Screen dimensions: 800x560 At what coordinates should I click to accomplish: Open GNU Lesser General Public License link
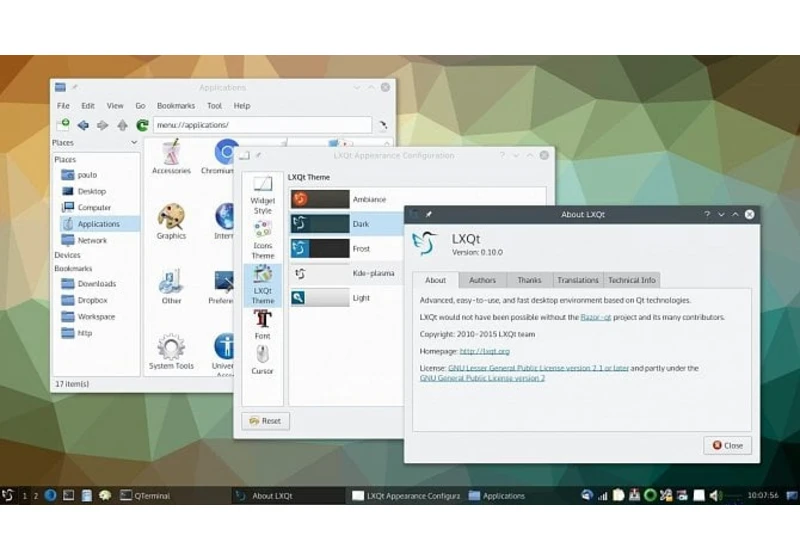[x=538, y=368]
